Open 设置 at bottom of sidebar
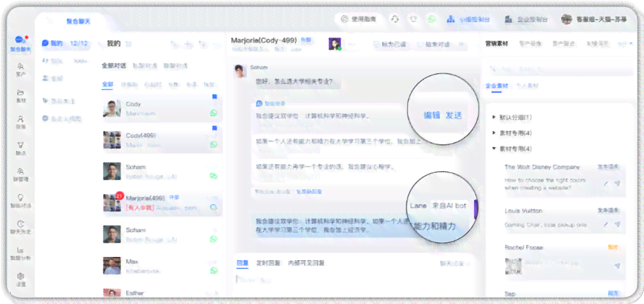The width and height of the screenshot is (644, 304). pos(20,279)
